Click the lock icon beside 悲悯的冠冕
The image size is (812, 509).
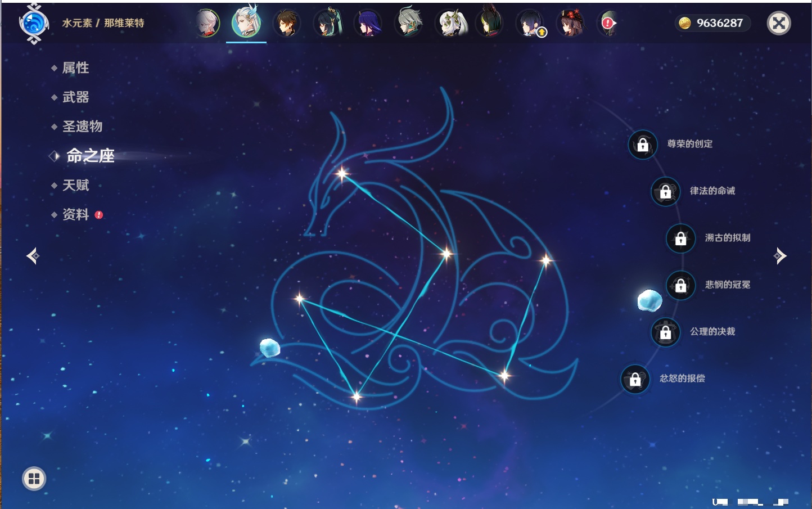[680, 285]
